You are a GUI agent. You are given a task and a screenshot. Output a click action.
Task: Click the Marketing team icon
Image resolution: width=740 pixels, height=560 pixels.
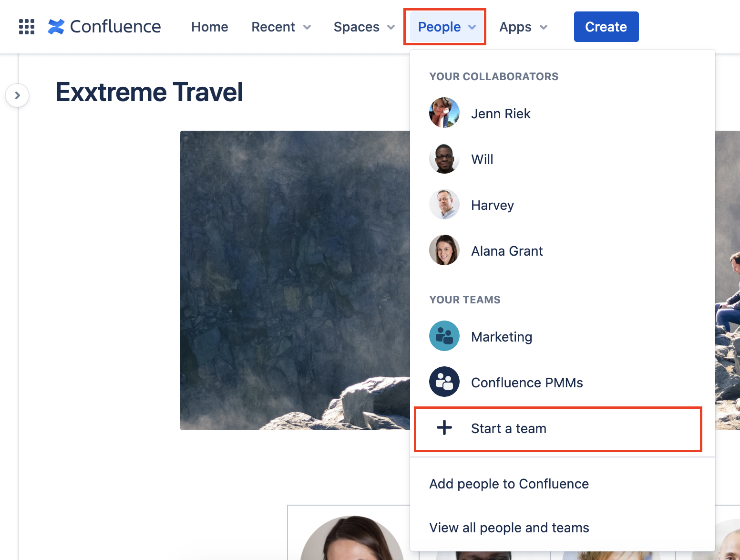coord(444,336)
